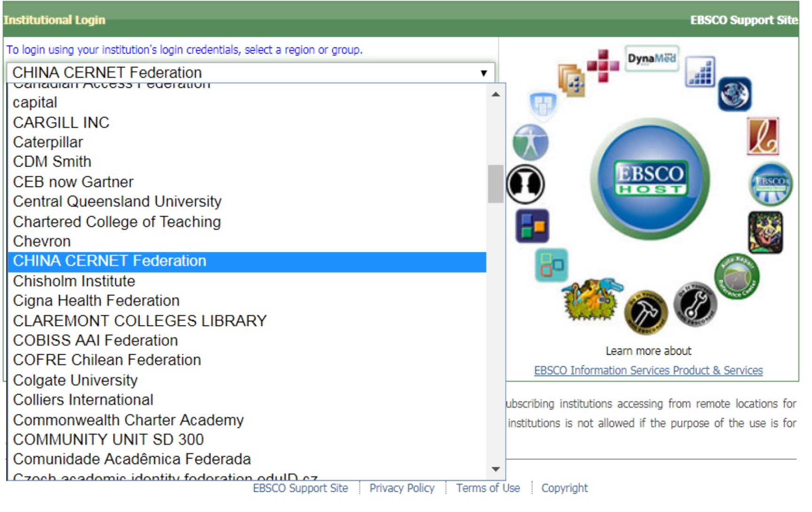Click the region dropdown arrow
Viewport: 812px width, 512px height.
point(483,73)
